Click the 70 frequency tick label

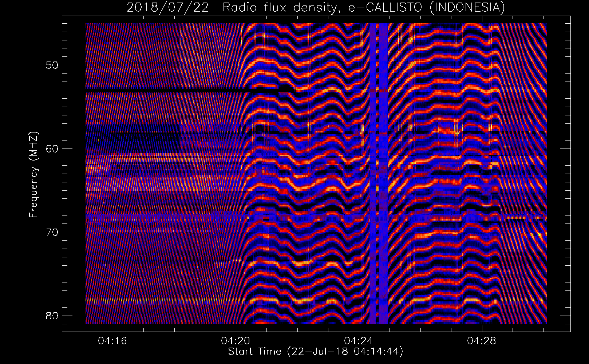[x=52, y=232]
